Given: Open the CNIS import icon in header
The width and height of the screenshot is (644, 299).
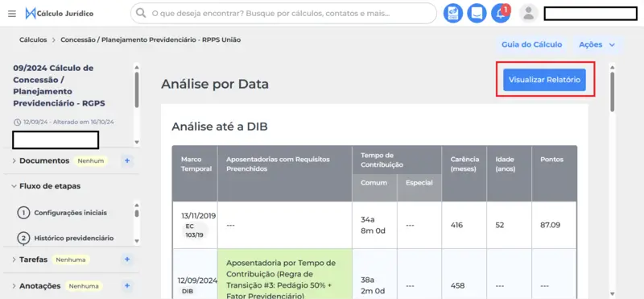Looking at the screenshot, I should 453,14.
